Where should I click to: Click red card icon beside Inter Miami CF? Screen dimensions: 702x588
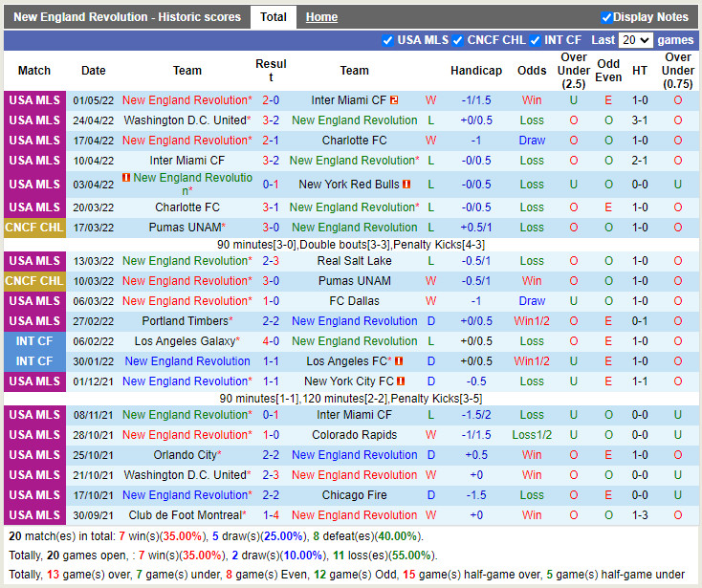[x=393, y=100]
